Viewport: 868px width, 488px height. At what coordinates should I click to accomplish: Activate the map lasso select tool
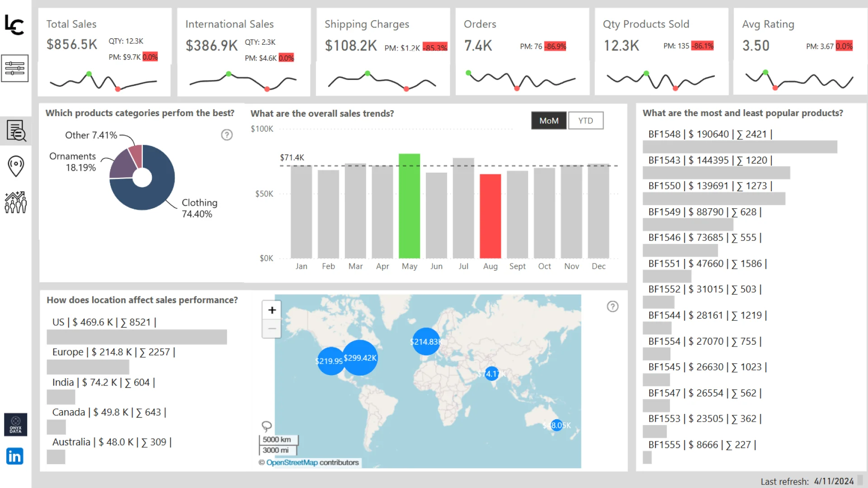[267, 426]
